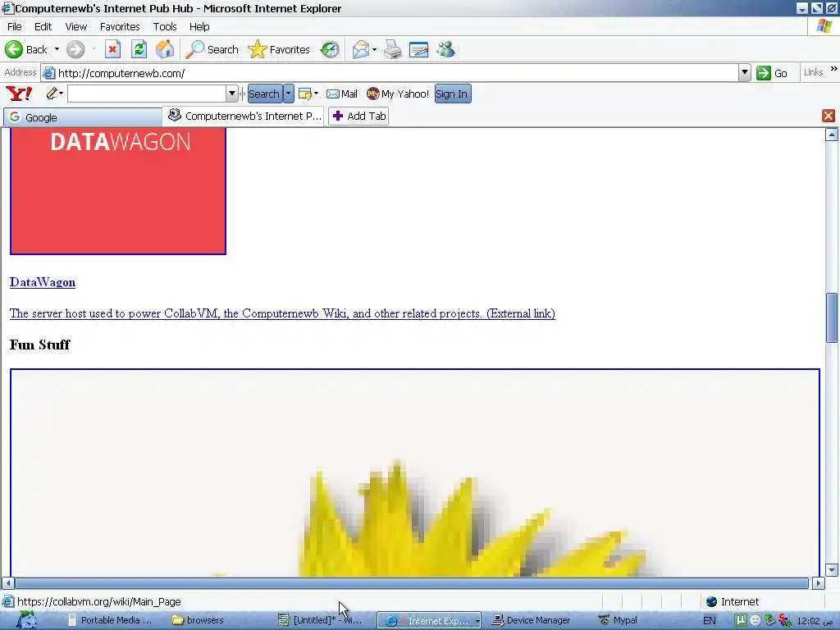Open the Favorites menu
840x630 pixels.
(x=120, y=27)
